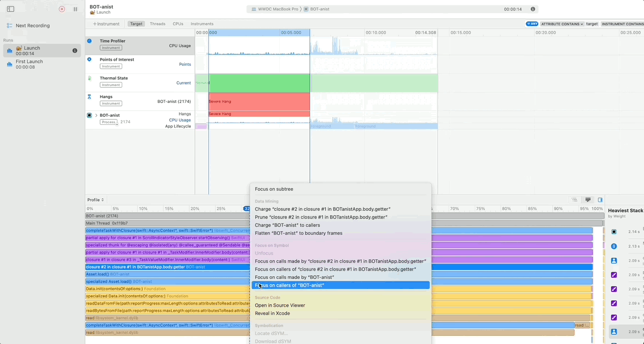Image resolution: width=644 pixels, height=344 pixels.
Task: Click the Thermal State thermometer icon
Action: (89, 78)
